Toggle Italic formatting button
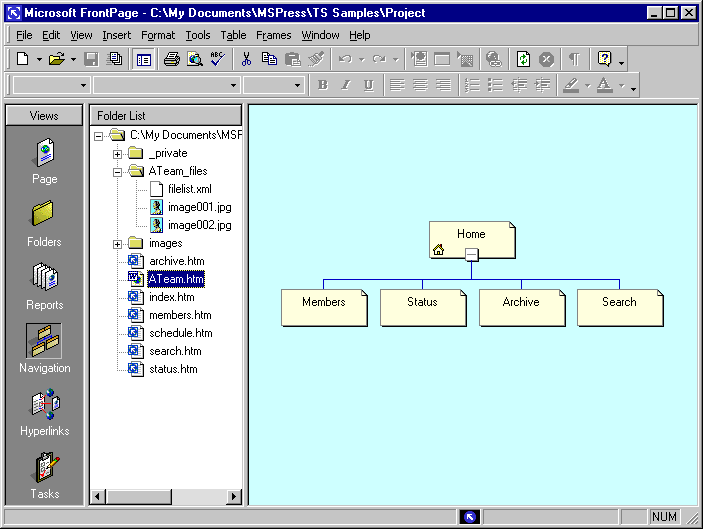The width and height of the screenshot is (703, 529). tap(346, 85)
